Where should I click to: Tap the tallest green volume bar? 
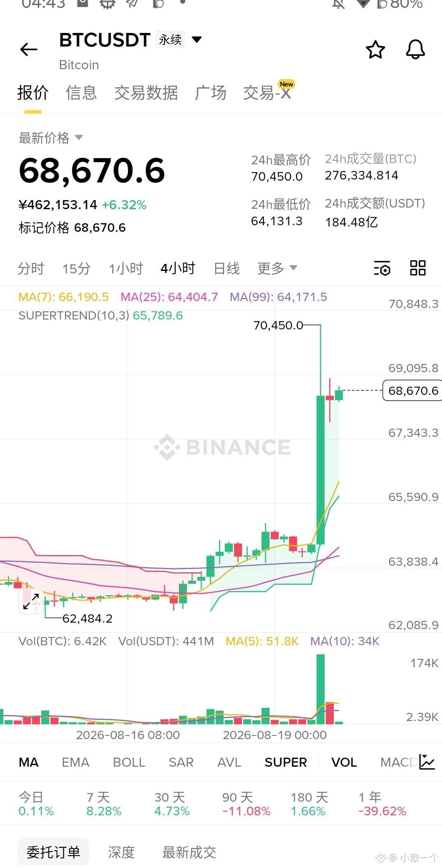pyautogui.click(x=320, y=689)
